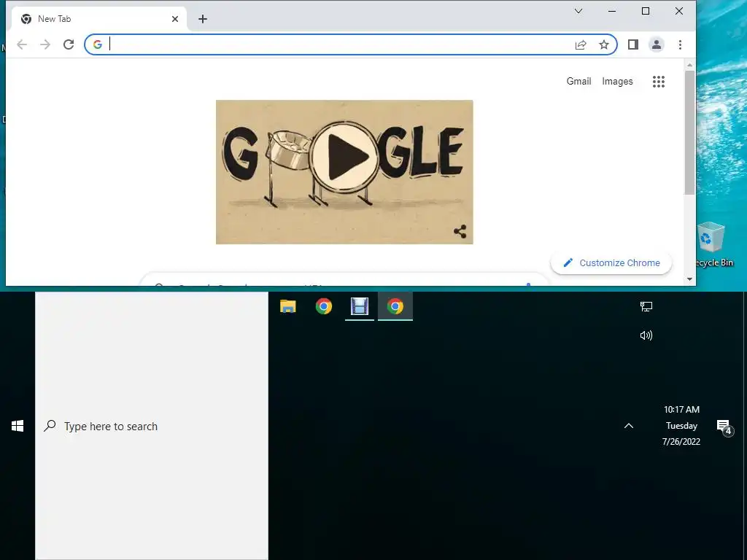The height and width of the screenshot is (560, 747).
Task: Go forward with Chrome's forward arrow
Action: click(45, 44)
